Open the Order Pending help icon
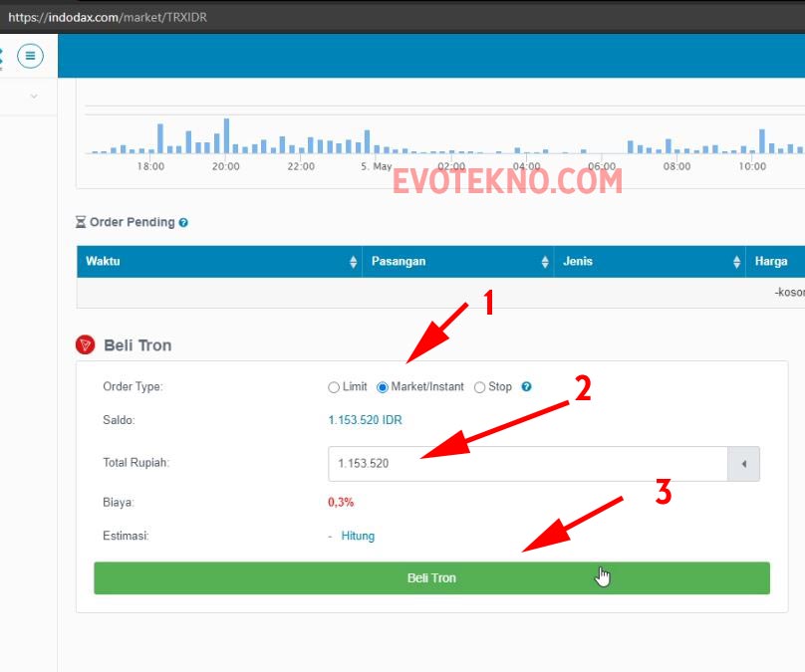 (183, 223)
